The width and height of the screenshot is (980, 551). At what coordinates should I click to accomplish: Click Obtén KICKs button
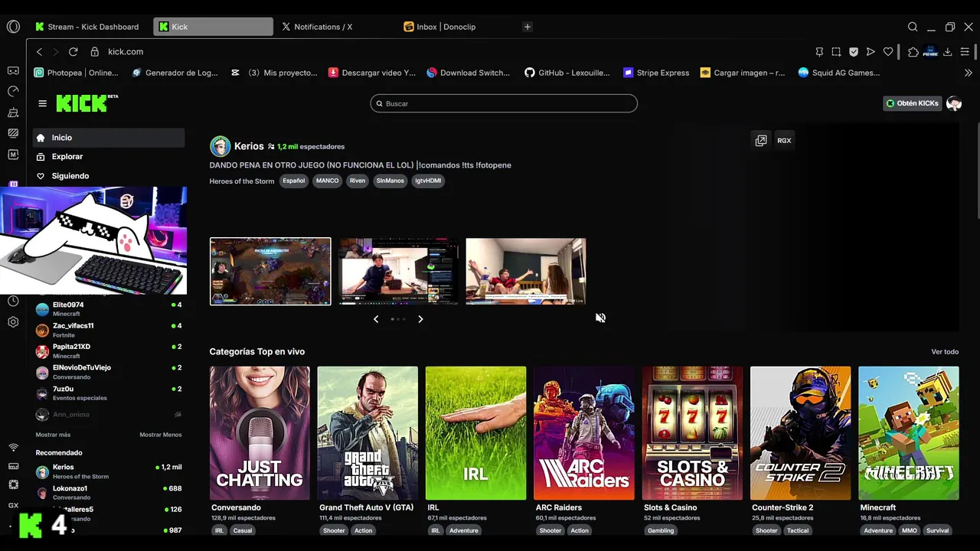tap(912, 103)
